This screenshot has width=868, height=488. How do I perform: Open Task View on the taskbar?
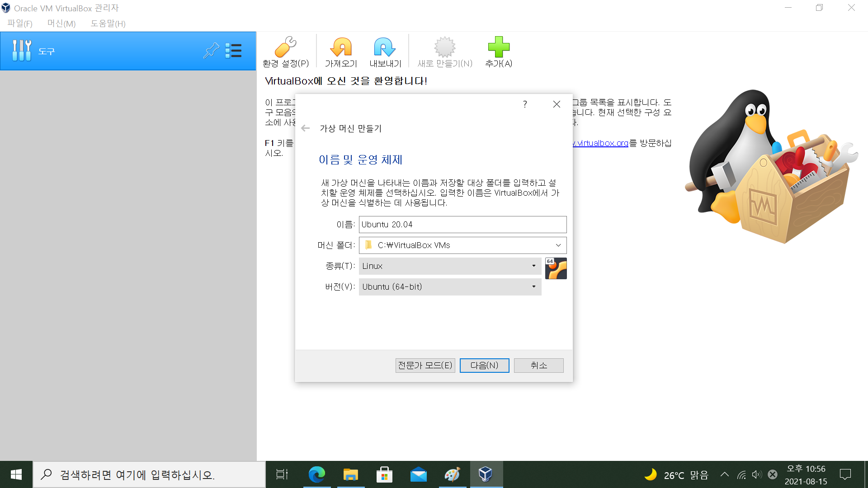[282, 474]
